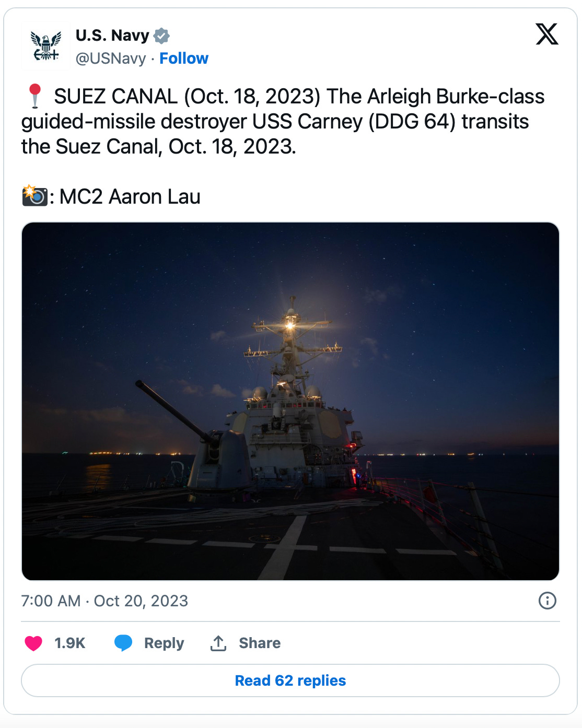
Task: Click the 1.9K likes count
Action: click(x=70, y=643)
